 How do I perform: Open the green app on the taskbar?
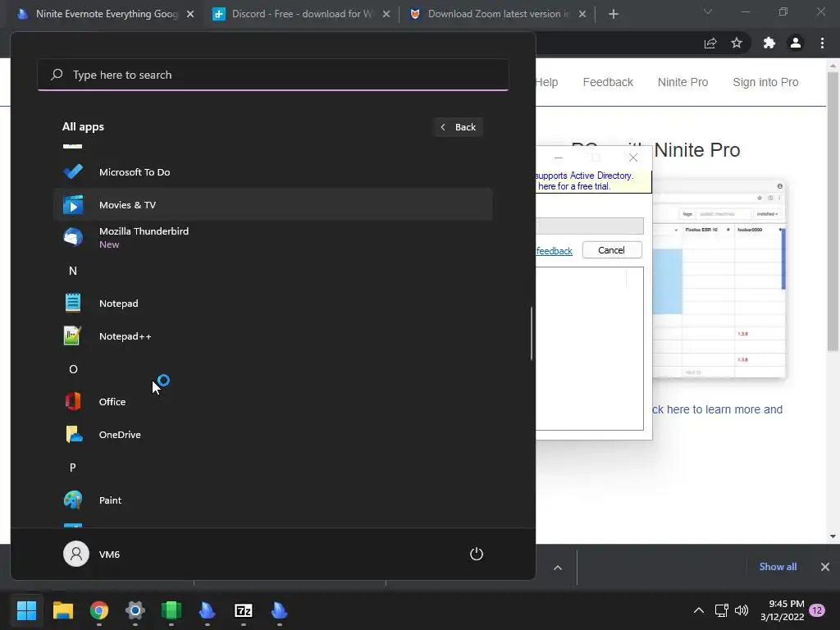point(171,610)
